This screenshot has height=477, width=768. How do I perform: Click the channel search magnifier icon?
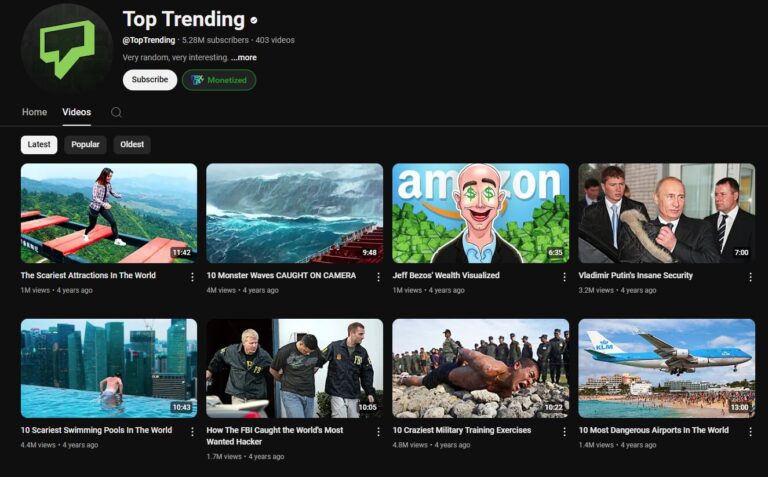tap(116, 112)
